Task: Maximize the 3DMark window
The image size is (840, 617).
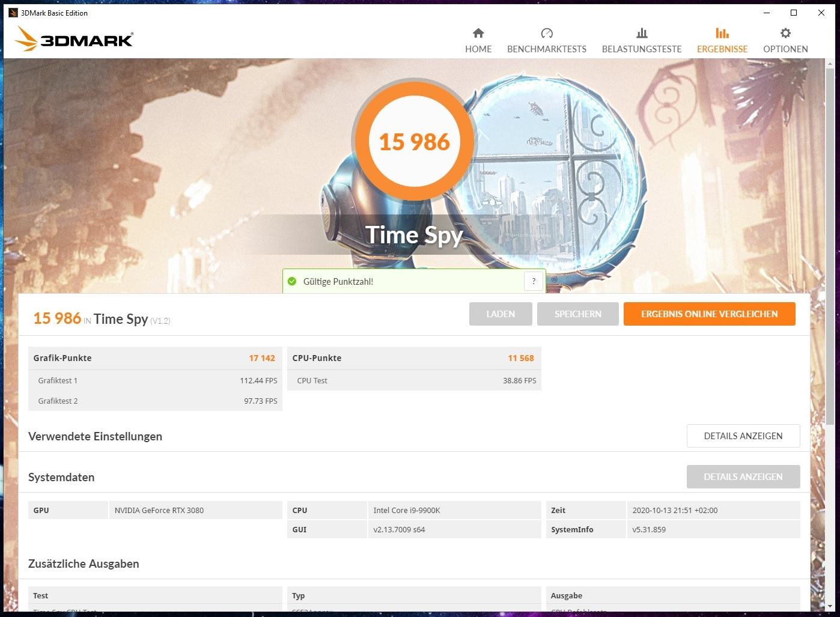Action: point(794,13)
